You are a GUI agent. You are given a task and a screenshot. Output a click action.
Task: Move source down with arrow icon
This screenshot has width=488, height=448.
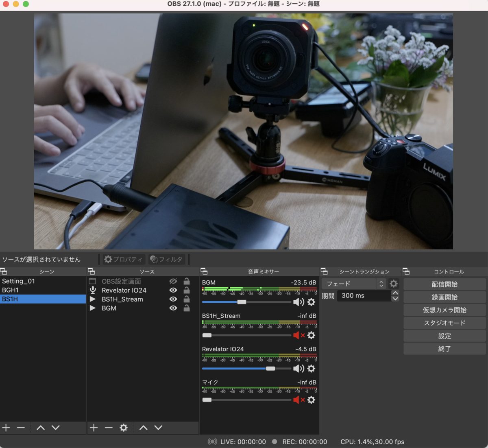(x=158, y=428)
